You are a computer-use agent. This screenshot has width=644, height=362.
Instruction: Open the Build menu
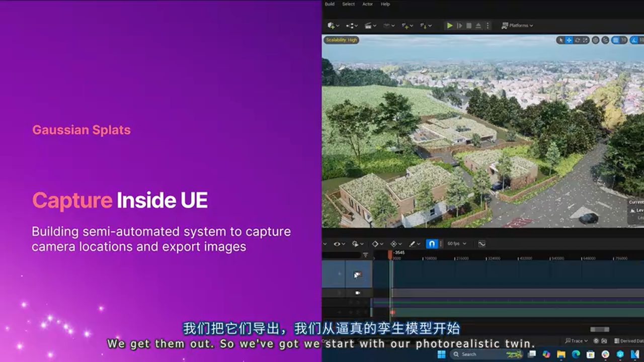(x=330, y=4)
